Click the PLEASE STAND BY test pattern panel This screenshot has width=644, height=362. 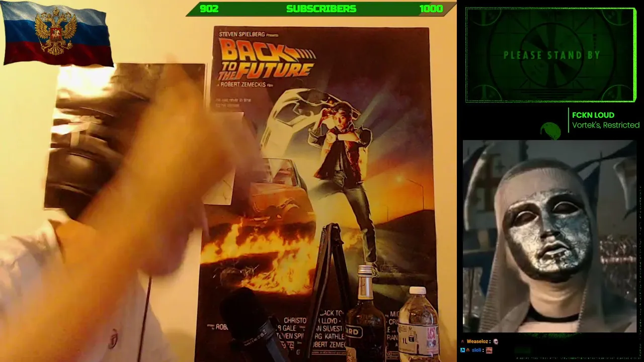551,55
